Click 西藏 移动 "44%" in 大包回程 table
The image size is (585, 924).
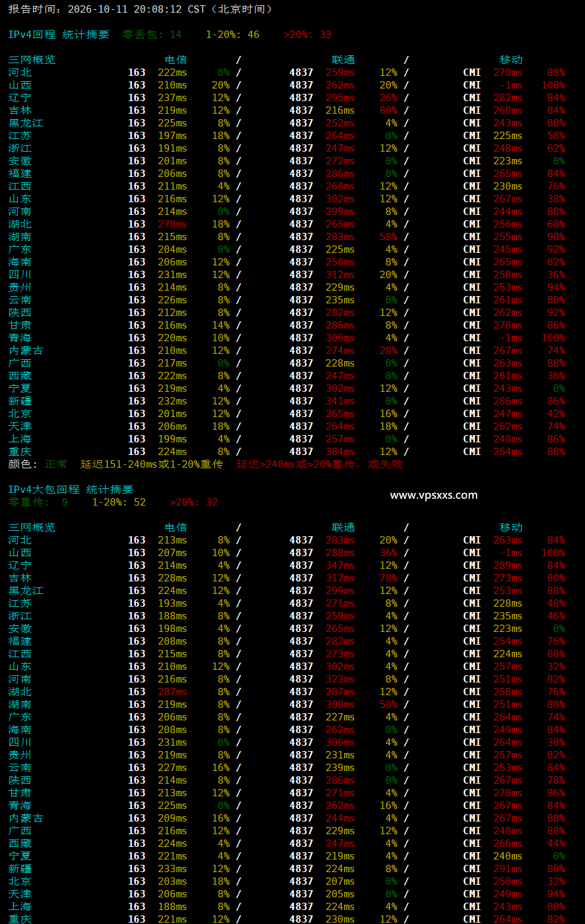(556, 844)
